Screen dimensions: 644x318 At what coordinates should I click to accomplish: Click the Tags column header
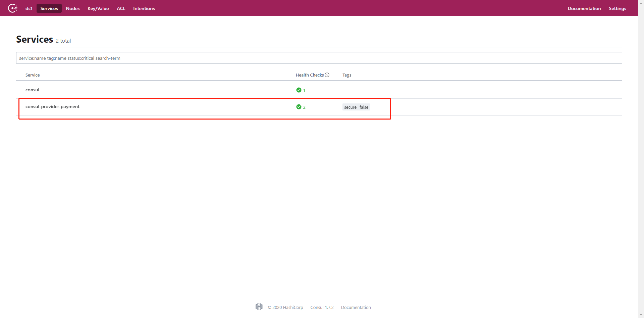coord(347,75)
